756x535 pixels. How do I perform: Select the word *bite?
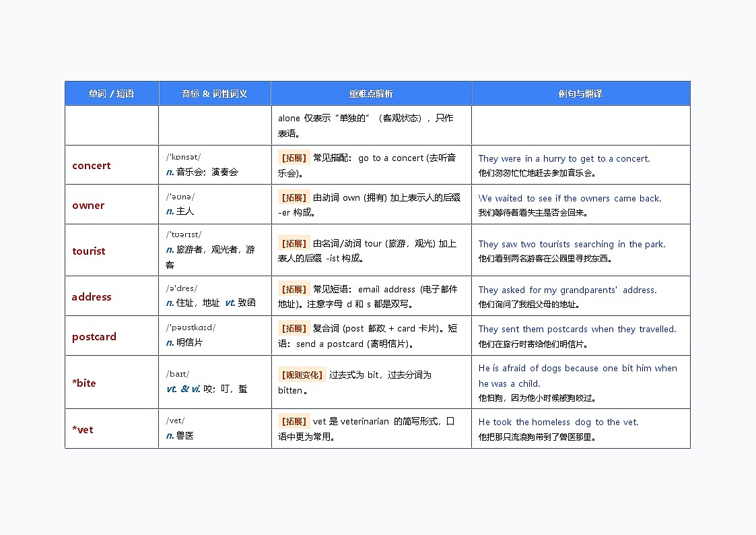tap(84, 383)
